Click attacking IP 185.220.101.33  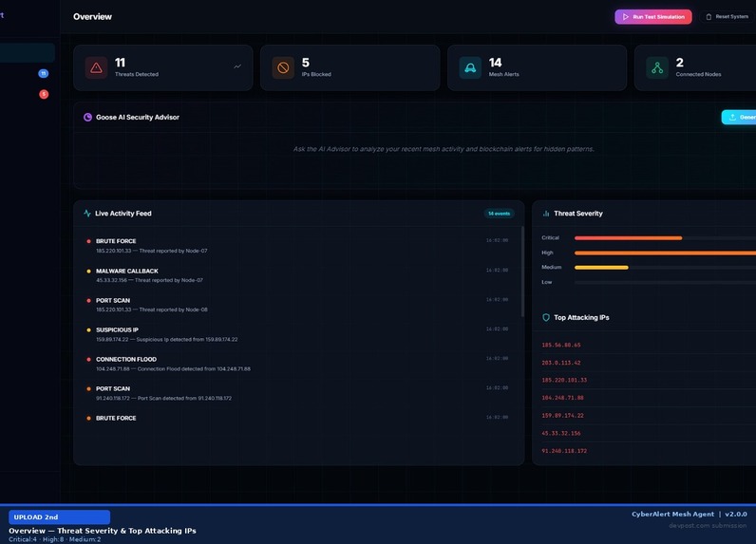[564, 380]
